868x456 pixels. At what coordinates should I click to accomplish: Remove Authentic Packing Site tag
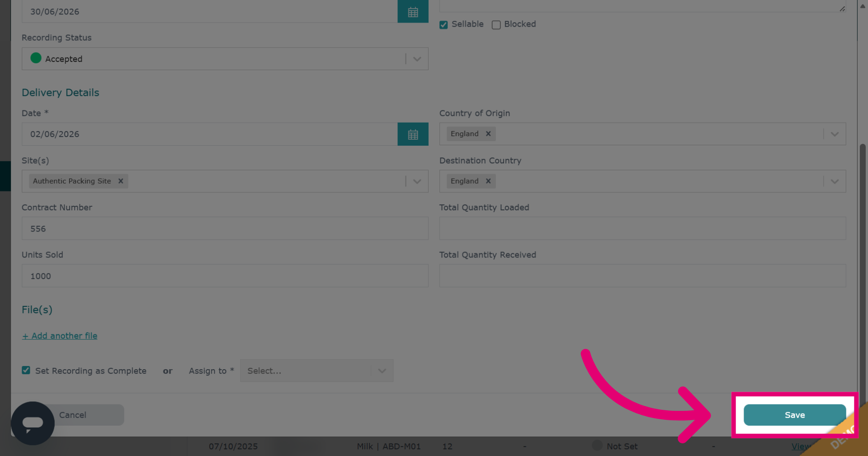[x=121, y=181]
